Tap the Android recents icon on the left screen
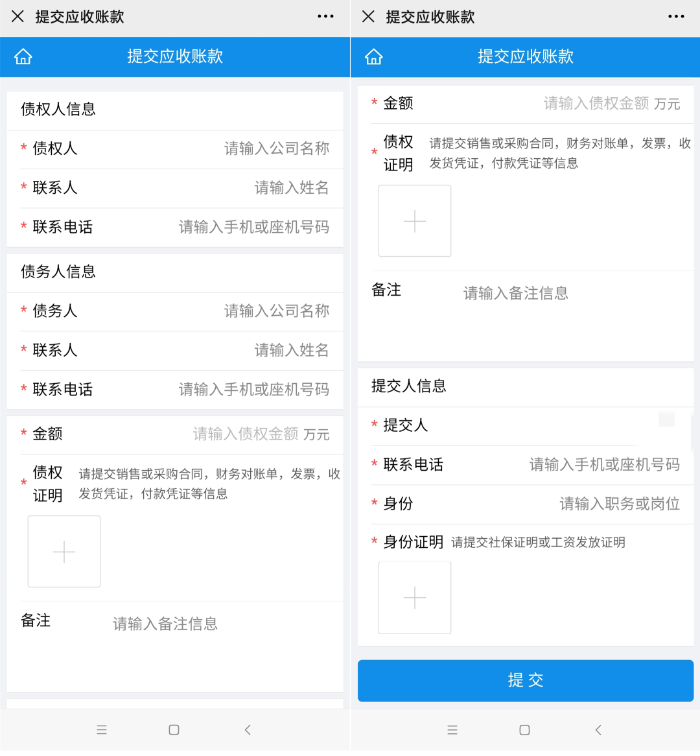The width and height of the screenshot is (700, 756). tap(102, 730)
